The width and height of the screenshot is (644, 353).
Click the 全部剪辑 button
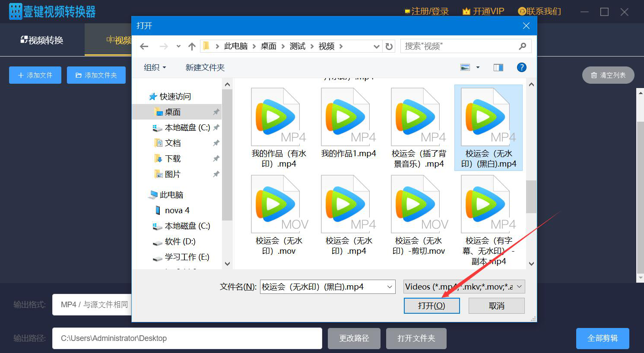pyautogui.click(x=603, y=338)
